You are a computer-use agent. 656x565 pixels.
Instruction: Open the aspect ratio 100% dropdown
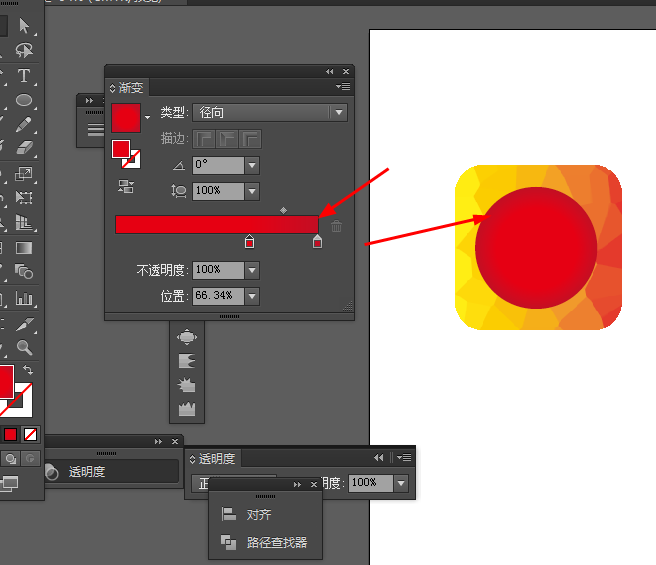tap(252, 191)
